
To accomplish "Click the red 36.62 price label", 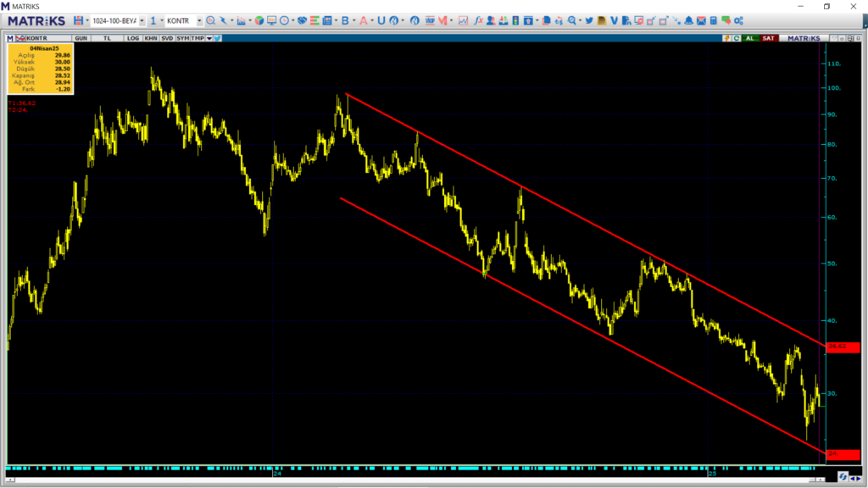I will (x=843, y=347).
